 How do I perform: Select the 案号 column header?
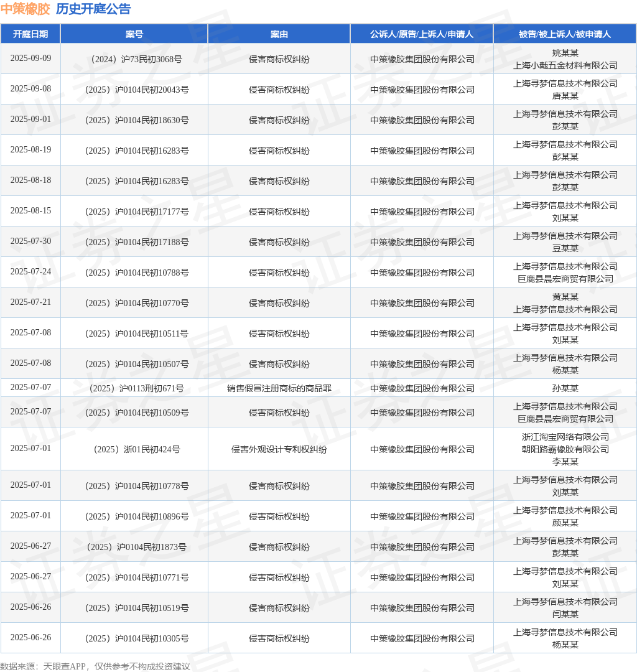134,34
